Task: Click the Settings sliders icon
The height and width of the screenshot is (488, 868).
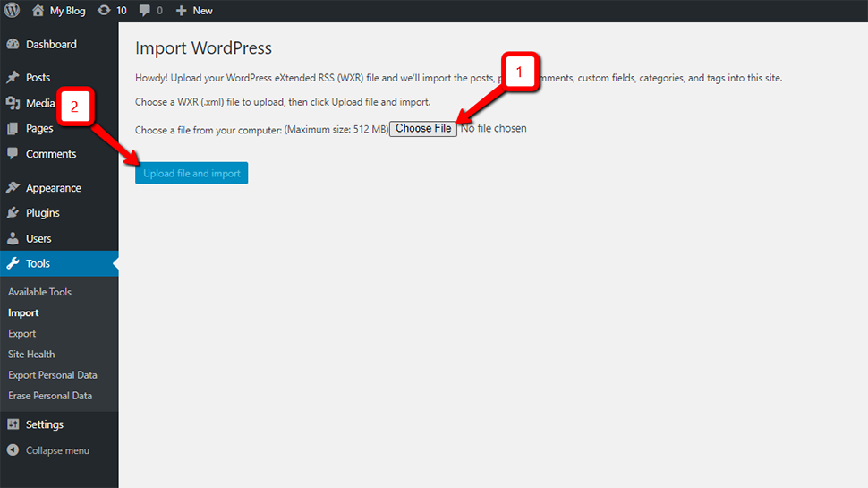Action: [13, 424]
